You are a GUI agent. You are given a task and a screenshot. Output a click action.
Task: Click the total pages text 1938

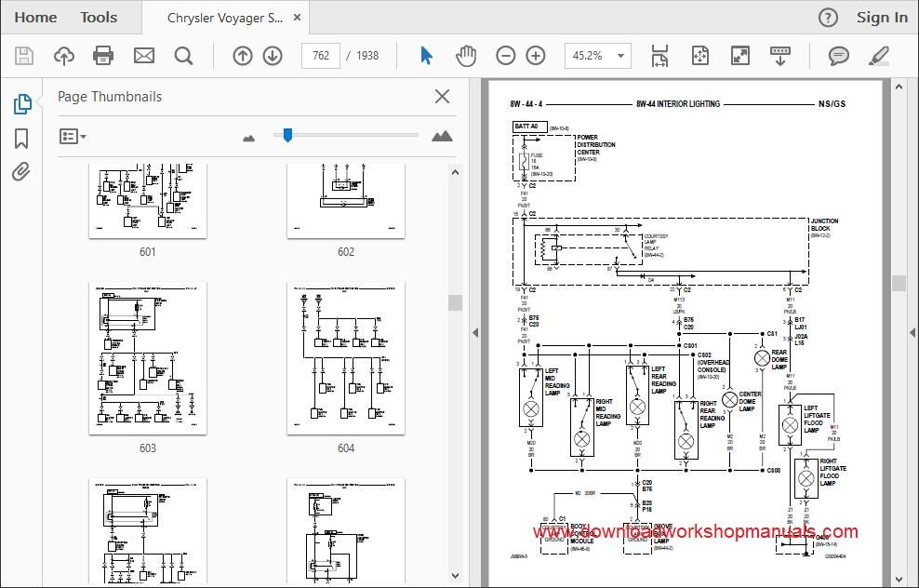coord(367,56)
